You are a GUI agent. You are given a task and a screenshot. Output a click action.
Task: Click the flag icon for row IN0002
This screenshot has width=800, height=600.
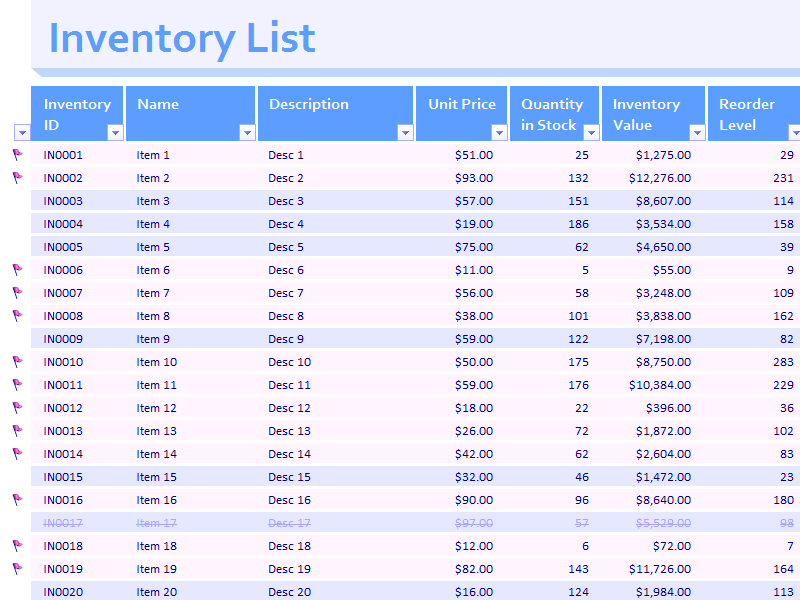point(15,178)
